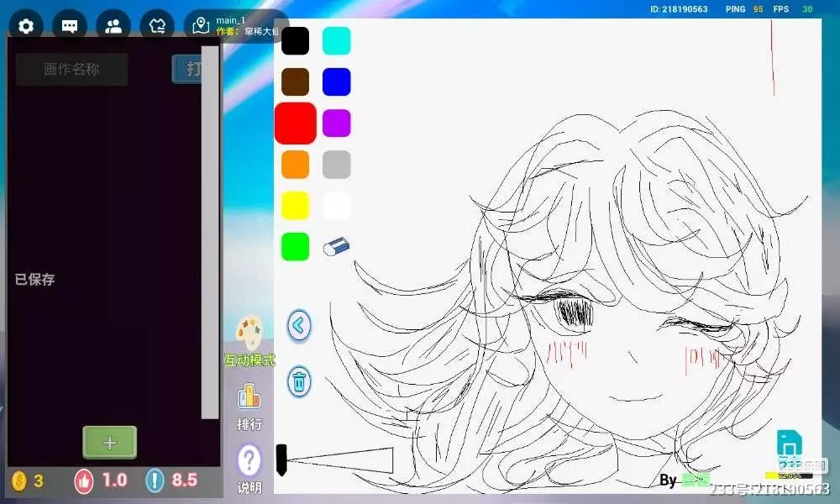Click the 画作名称 artwork name field
Screen dimensions: 840x504
(71, 69)
